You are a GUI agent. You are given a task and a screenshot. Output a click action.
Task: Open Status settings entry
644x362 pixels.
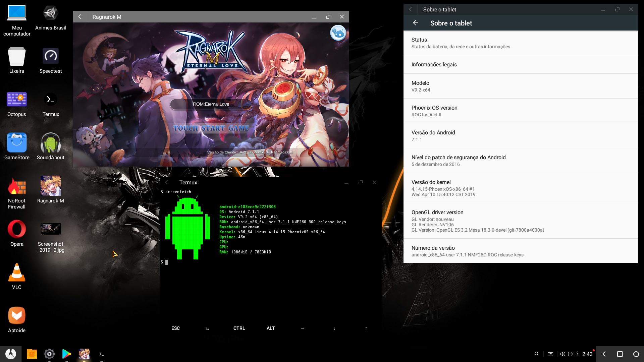point(521,43)
